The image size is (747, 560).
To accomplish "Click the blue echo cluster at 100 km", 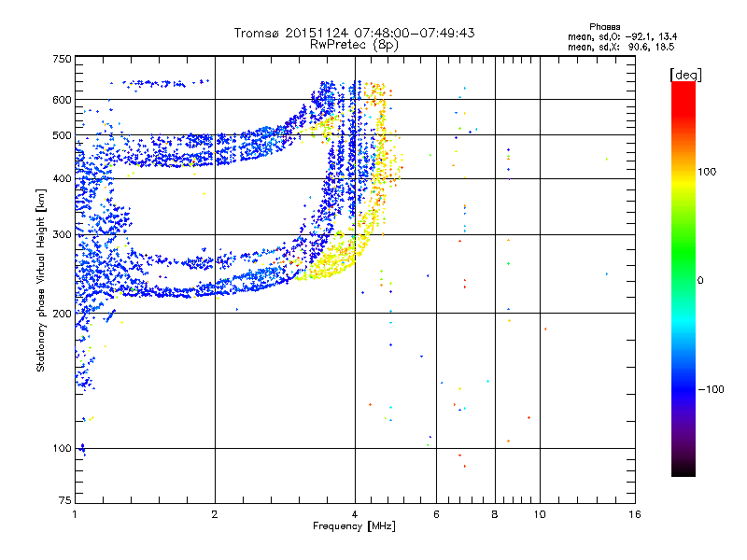I will click(x=83, y=449).
